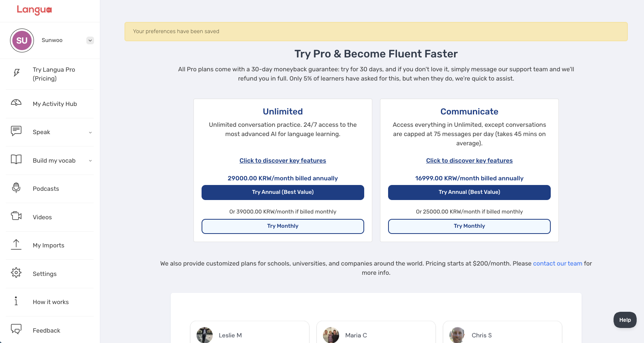Click the Help chat button
644x343 pixels.
625,320
